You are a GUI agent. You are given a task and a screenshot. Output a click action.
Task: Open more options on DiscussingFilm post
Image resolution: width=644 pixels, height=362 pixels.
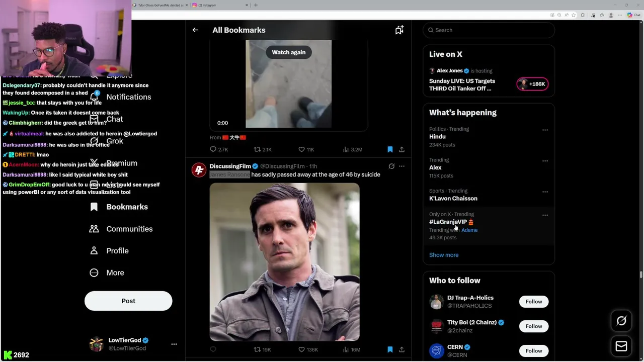(401, 166)
